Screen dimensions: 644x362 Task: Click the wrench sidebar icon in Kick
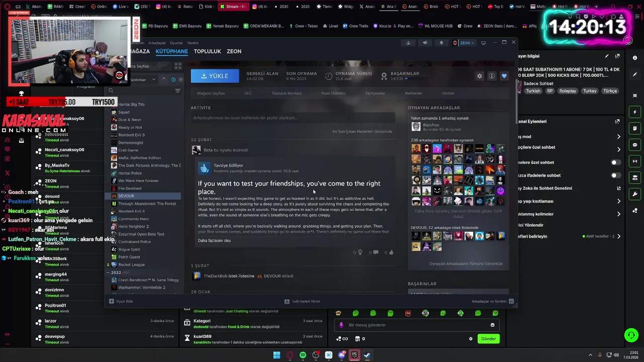[635, 194]
